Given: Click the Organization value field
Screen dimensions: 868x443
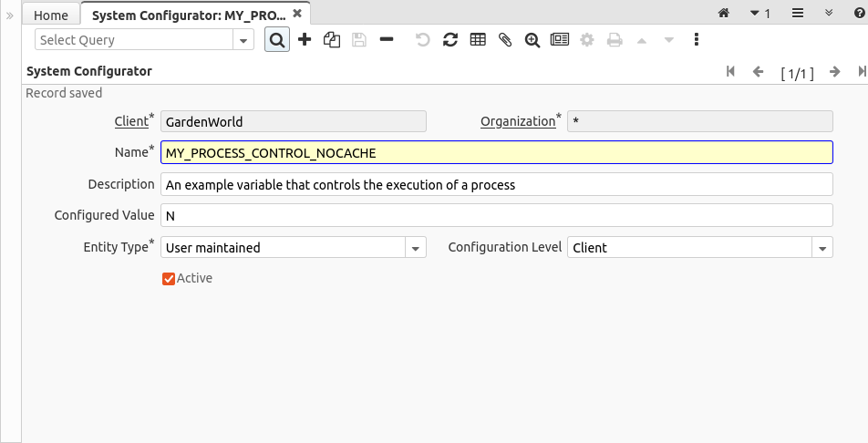Looking at the screenshot, I should pyautogui.click(x=700, y=121).
